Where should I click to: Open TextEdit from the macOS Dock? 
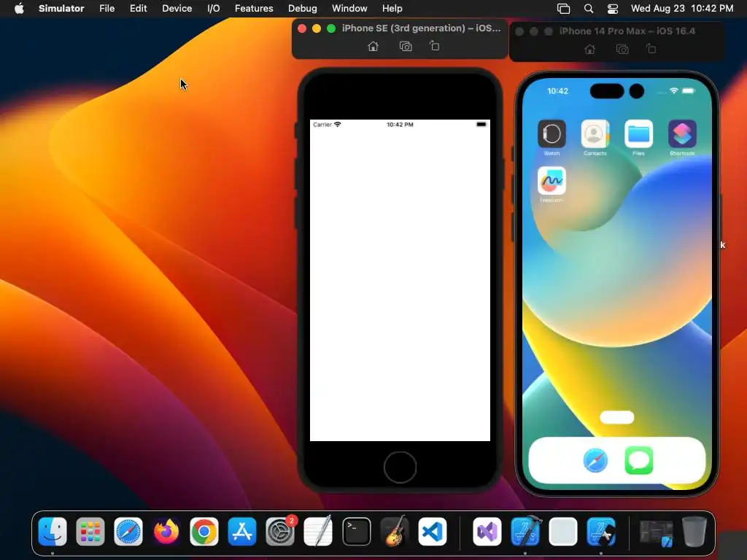point(318,531)
